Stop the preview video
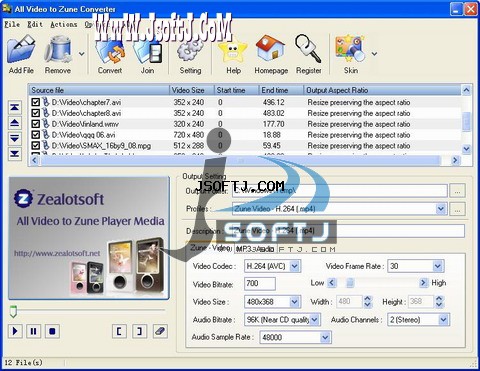This screenshot has width=480, height=371. tap(52, 331)
